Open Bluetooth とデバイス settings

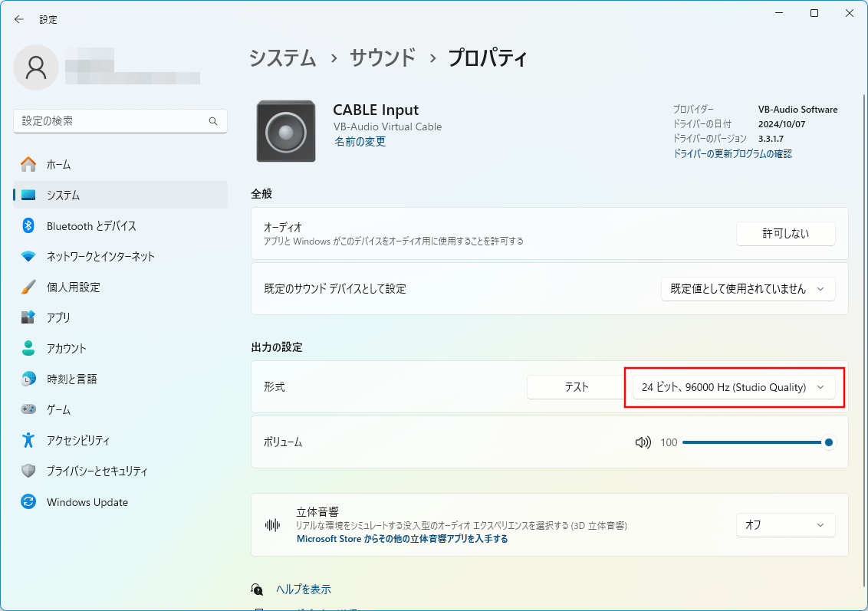pos(120,226)
